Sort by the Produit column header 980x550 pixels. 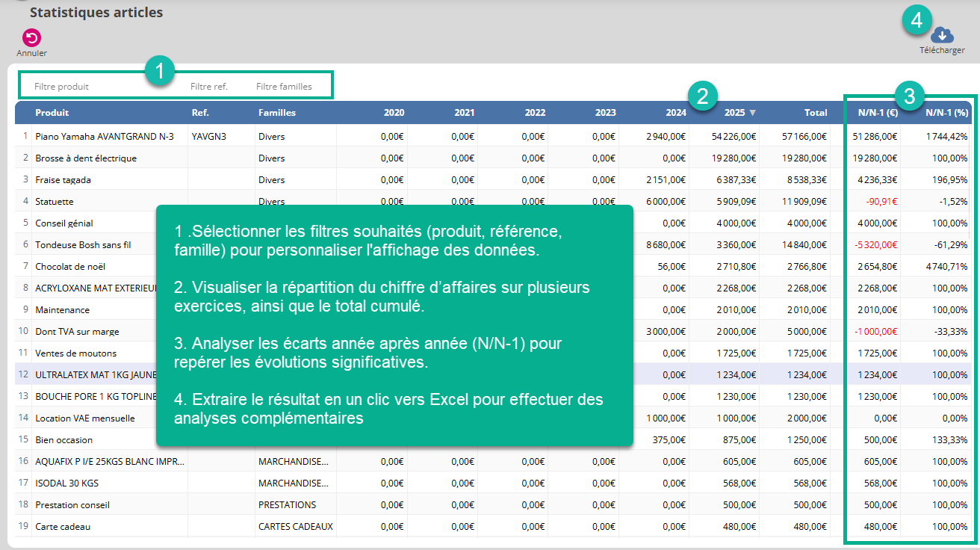click(52, 113)
